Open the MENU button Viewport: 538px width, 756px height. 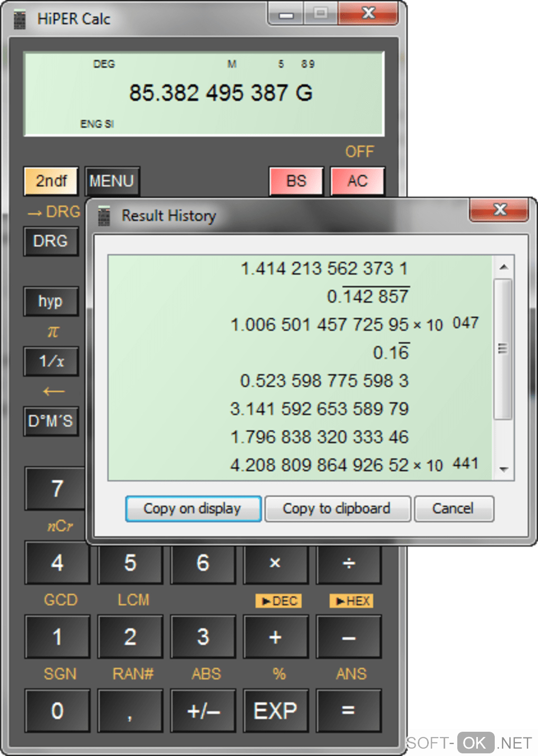pyautogui.click(x=112, y=181)
